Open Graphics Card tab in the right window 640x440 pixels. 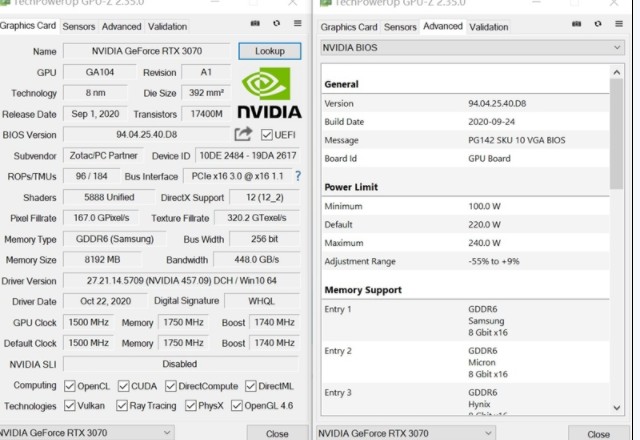(x=349, y=27)
